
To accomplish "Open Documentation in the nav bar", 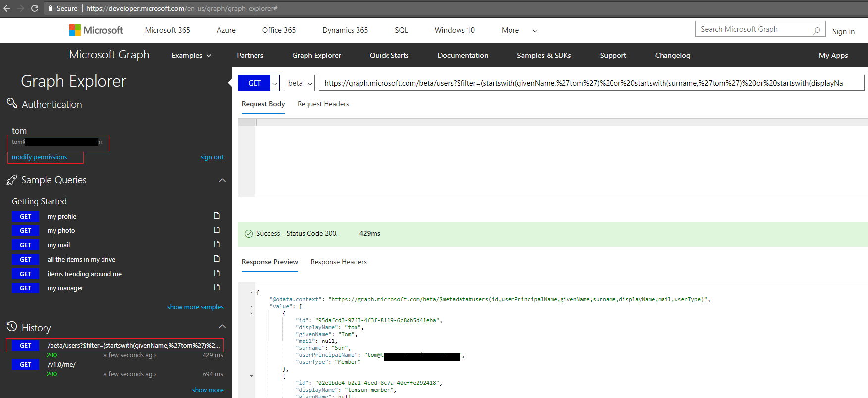I will click(463, 56).
